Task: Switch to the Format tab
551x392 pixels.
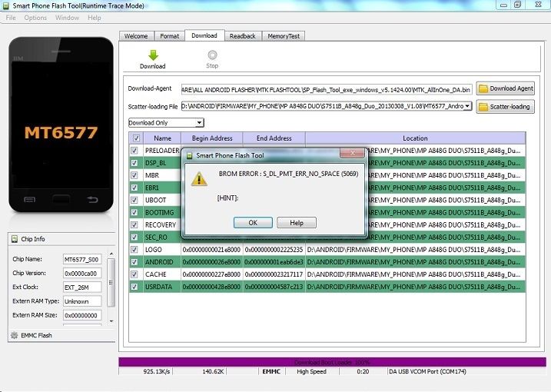Action: click(x=169, y=36)
